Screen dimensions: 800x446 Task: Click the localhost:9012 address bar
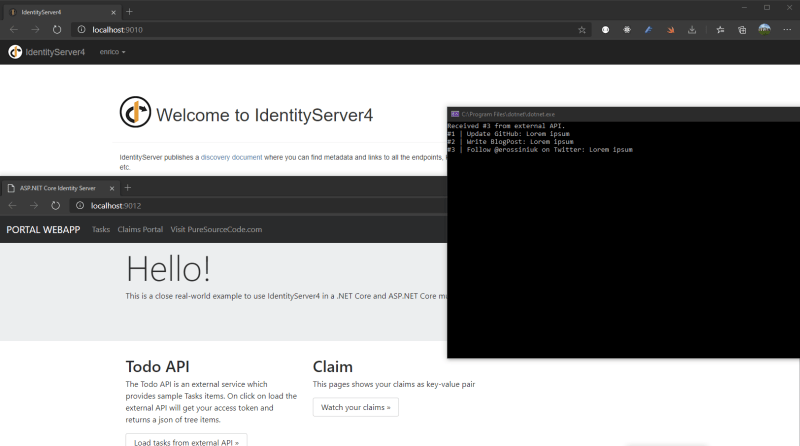(258, 206)
